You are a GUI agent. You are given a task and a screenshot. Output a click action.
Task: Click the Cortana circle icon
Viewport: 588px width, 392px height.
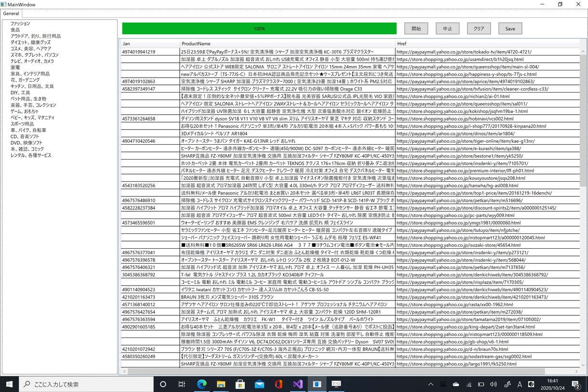pyautogui.click(x=163, y=384)
